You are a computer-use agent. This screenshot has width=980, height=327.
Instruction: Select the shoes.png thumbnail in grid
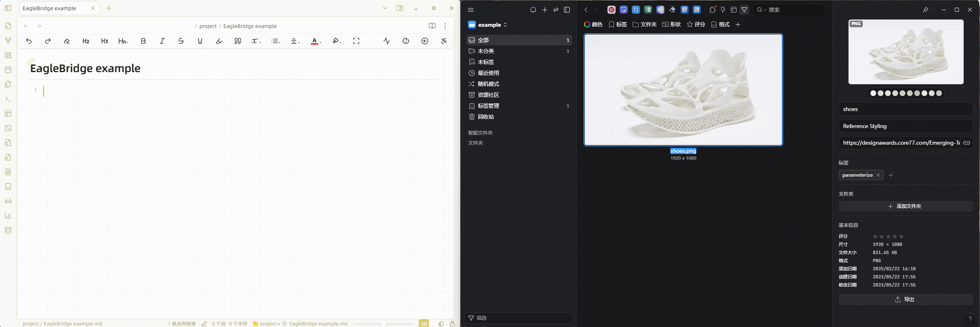683,90
